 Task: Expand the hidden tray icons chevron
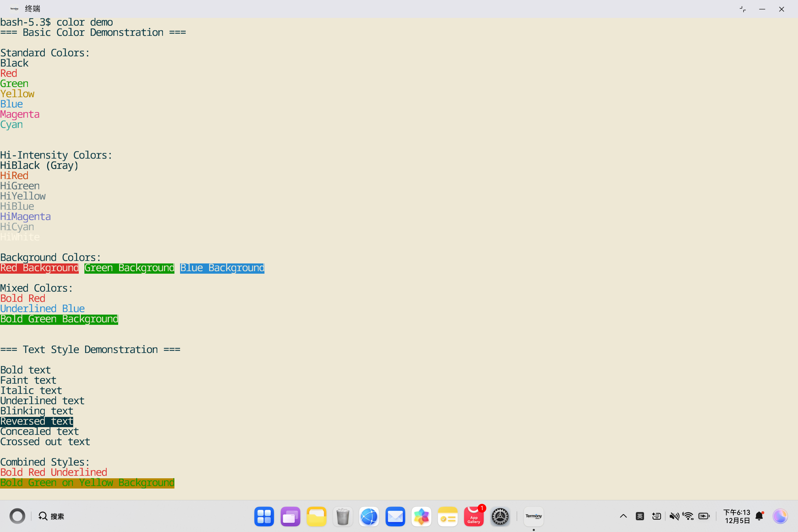tap(623, 516)
